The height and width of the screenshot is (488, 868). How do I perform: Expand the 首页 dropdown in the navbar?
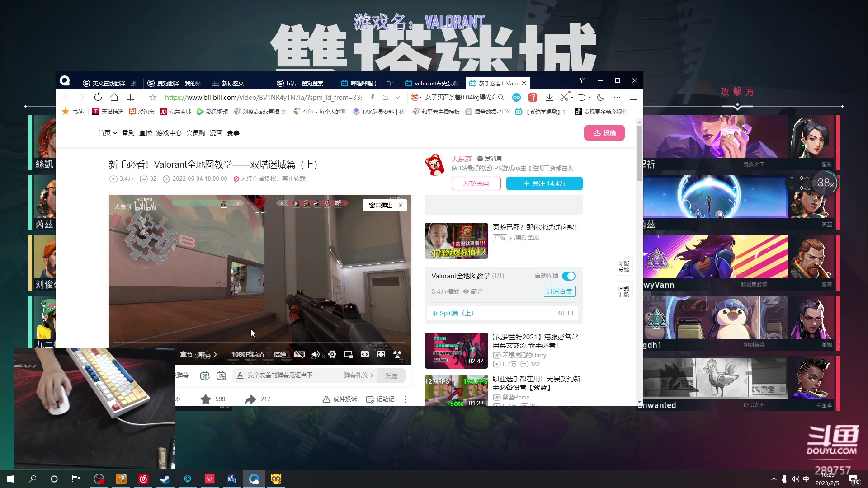pyautogui.click(x=107, y=132)
